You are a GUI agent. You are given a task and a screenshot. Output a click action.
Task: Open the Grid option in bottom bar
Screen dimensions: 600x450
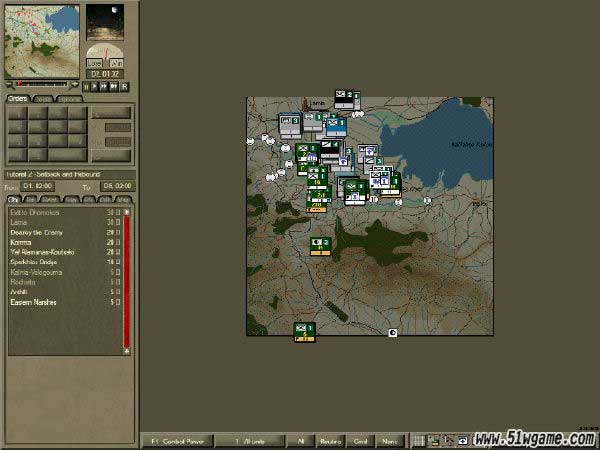(360, 441)
